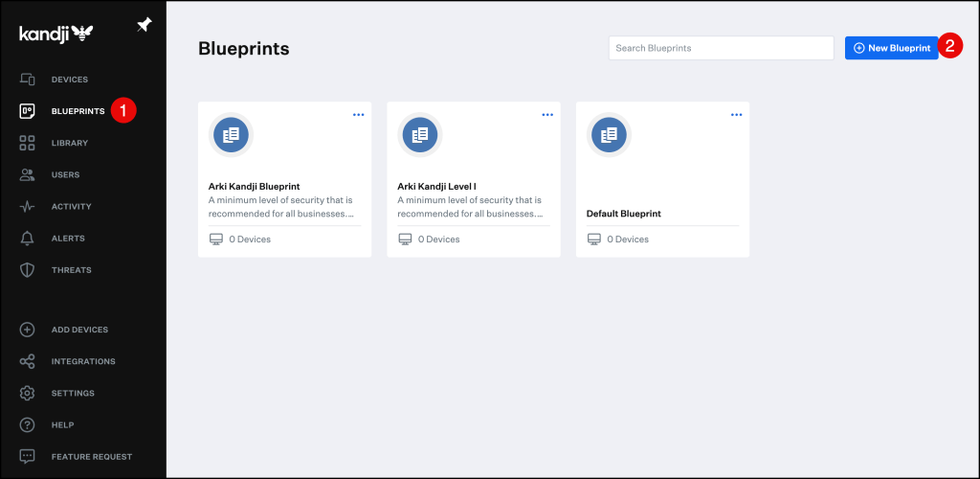Open Feature Request in the sidebar
Image resolution: width=980 pixels, height=479 pixels.
tap(91, 456)
